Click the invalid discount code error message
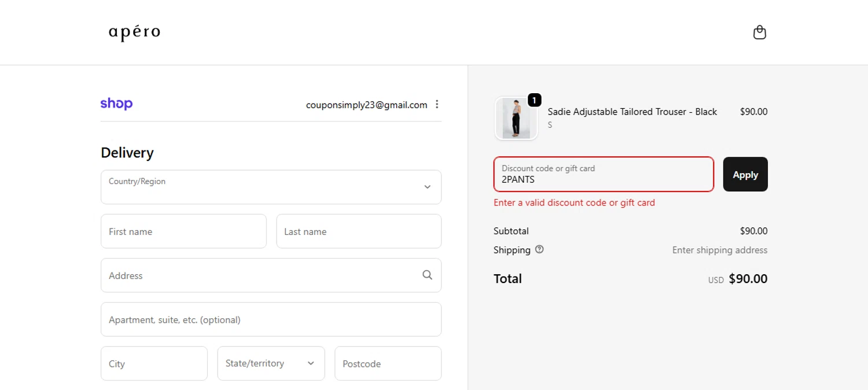This screenshot has height=390, width=868. pos(574,203)
